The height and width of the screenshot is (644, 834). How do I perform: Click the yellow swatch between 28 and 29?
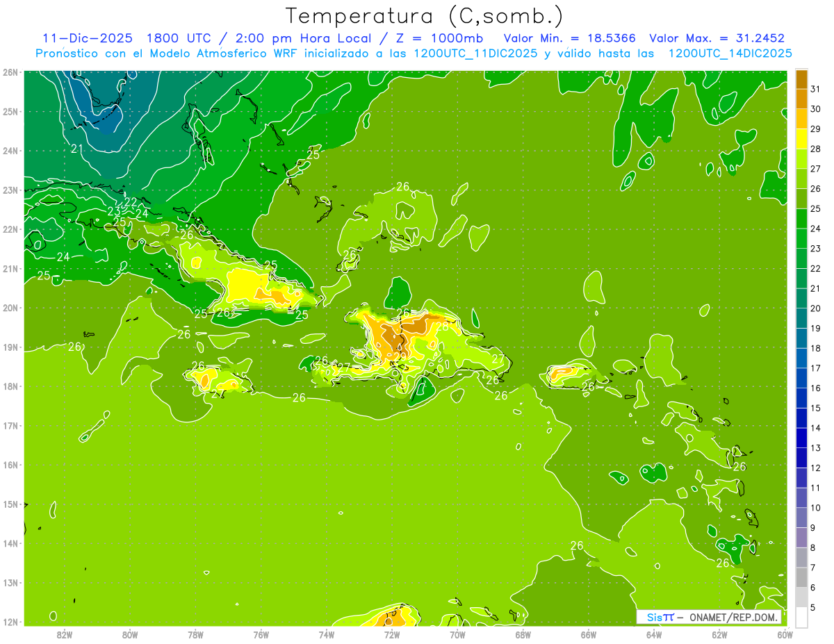pos(801,139)
